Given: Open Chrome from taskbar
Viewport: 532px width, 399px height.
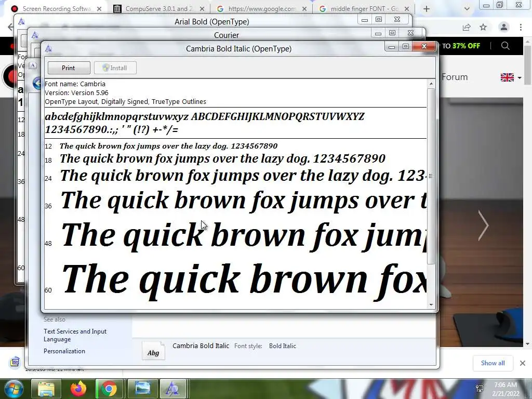Looking at the screenshot, I should (109, 389).
